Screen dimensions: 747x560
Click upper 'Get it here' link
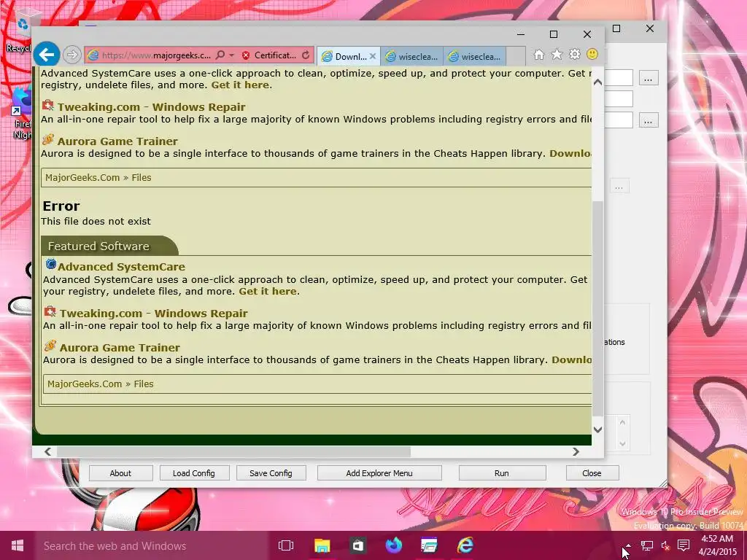click(x=240, y=85)
